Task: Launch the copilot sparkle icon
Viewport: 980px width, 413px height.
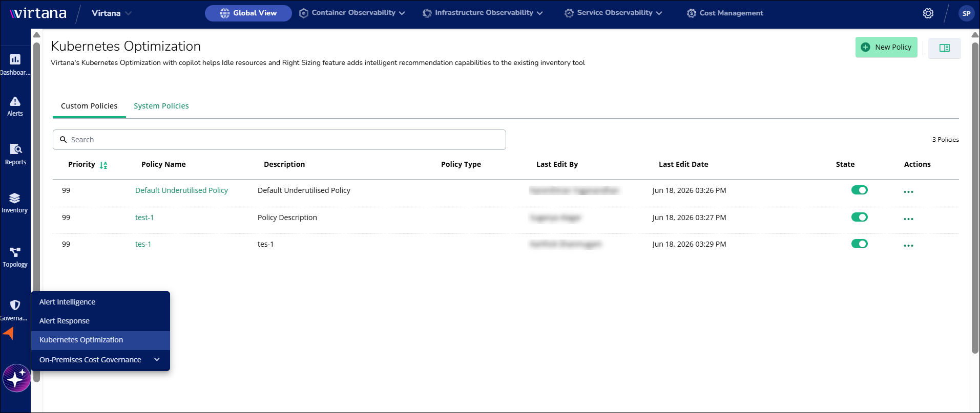Action: click(x=17, y=378)
